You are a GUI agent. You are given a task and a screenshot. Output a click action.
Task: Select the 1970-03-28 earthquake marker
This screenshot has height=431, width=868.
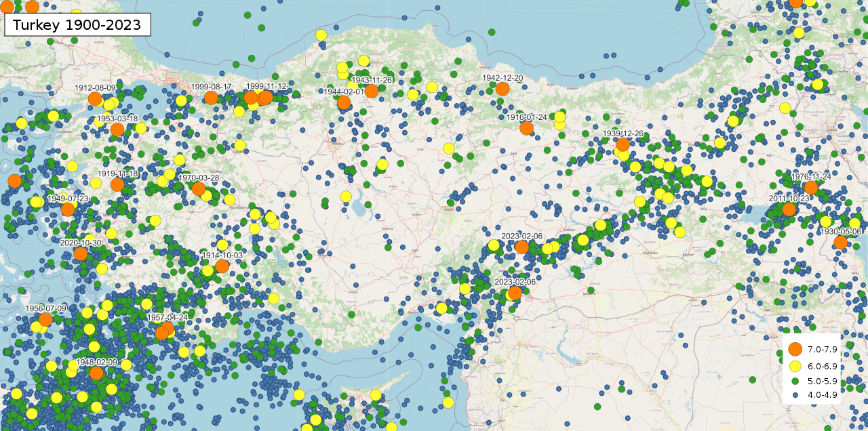199,188
